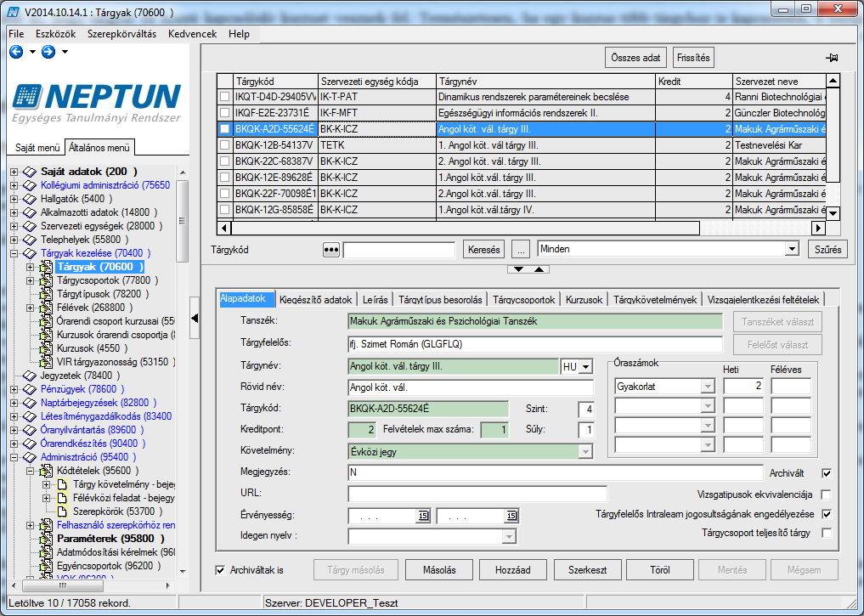Click the Telephelyek (55800) node icon

(30, 239)
